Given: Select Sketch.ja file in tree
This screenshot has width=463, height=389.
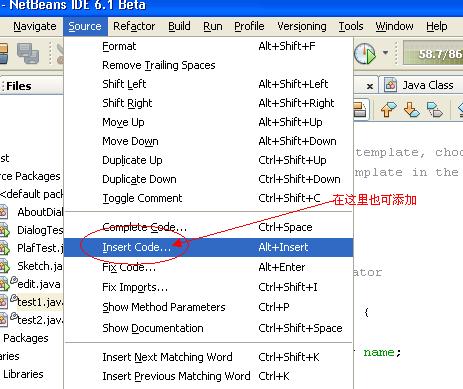Looking at the screenshot, I should (x=40, y=266).
